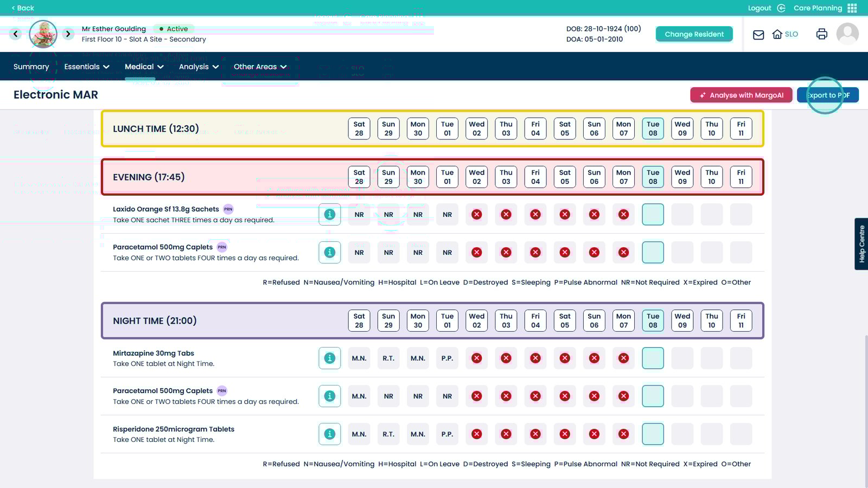This screenshot has width=868, height=488.
Task: Go to next resident arrow
Action: (x=68, y=34)
